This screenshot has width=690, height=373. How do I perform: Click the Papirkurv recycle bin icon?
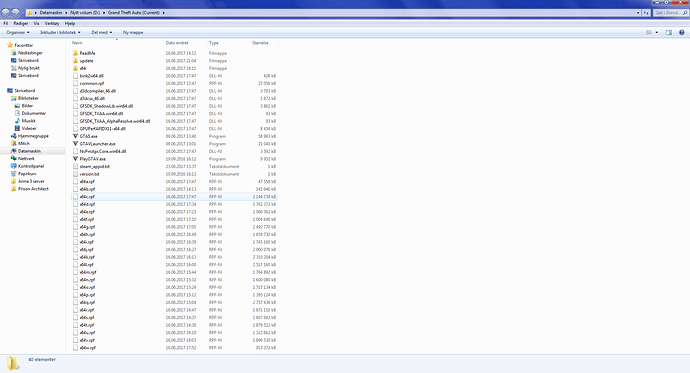(14, 173)
